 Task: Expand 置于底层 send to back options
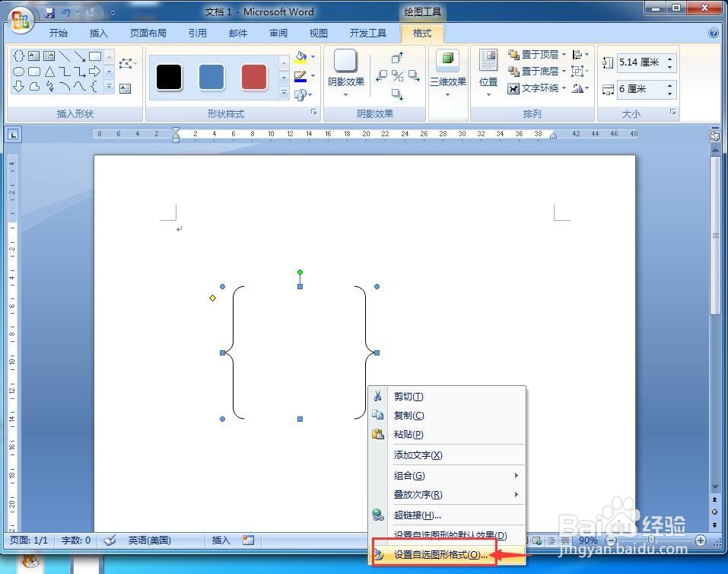point(564,72)
